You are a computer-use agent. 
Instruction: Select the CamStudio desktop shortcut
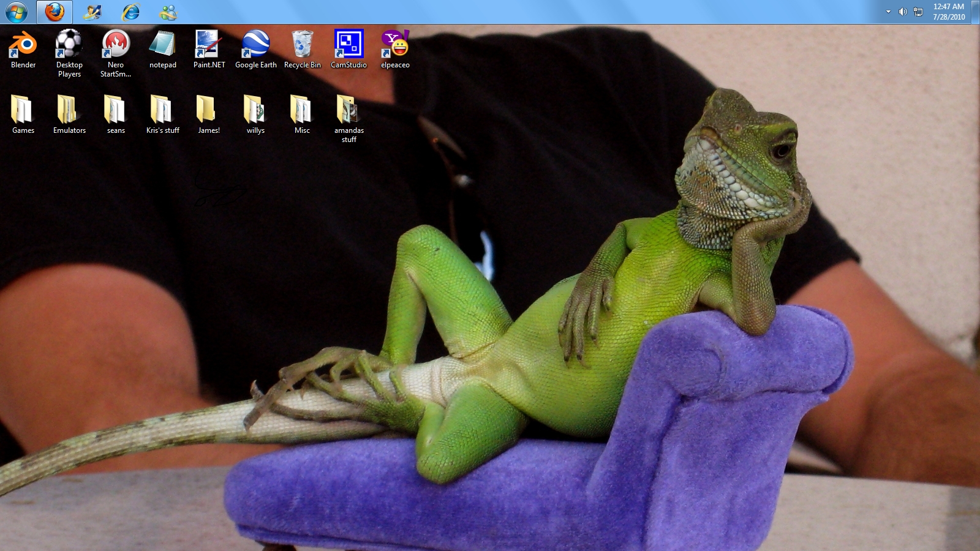pyautogui.click(x=349, y=45)
